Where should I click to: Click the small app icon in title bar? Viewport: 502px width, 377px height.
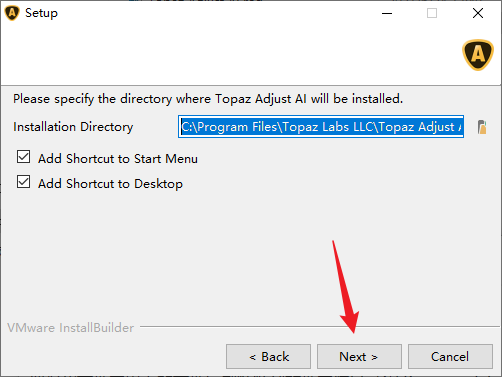[x=12, y=13]
